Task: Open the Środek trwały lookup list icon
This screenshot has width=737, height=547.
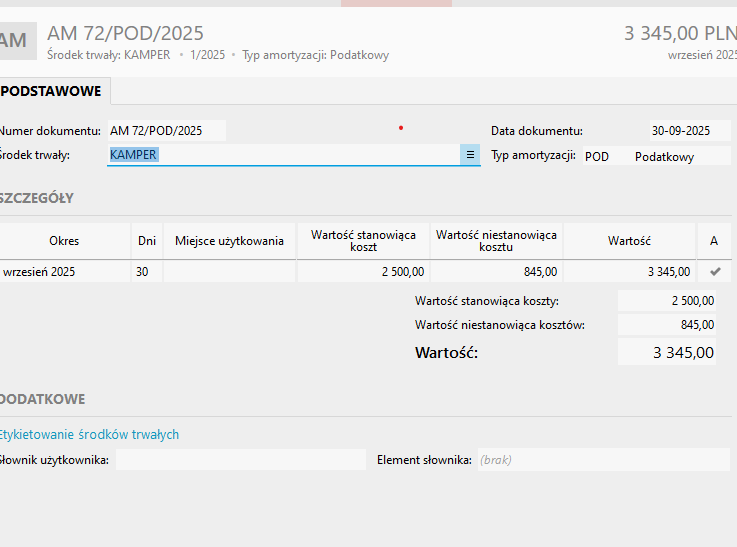Action: [x=470, y=155]
